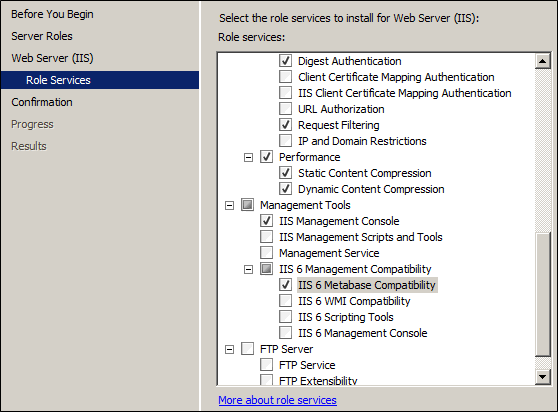Image resolution: width=558 pixels, height=412 pixels.
Task: Collapse the Management Tools node
Action: click(x=230, y=205)
